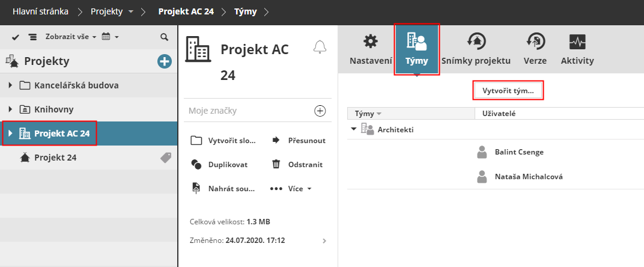The width and height of the screenshot is (644, 267).
Task: Open the Více dropdown menu
Action: [291, 188]
